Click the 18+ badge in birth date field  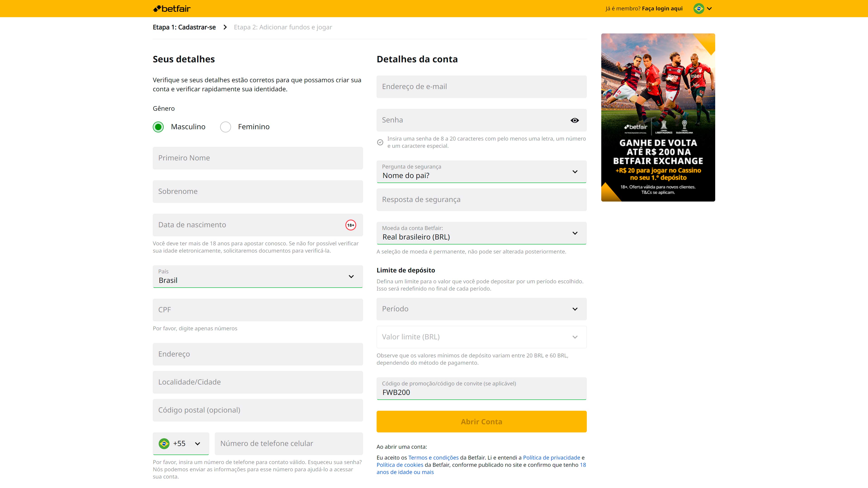coord(351,225)
